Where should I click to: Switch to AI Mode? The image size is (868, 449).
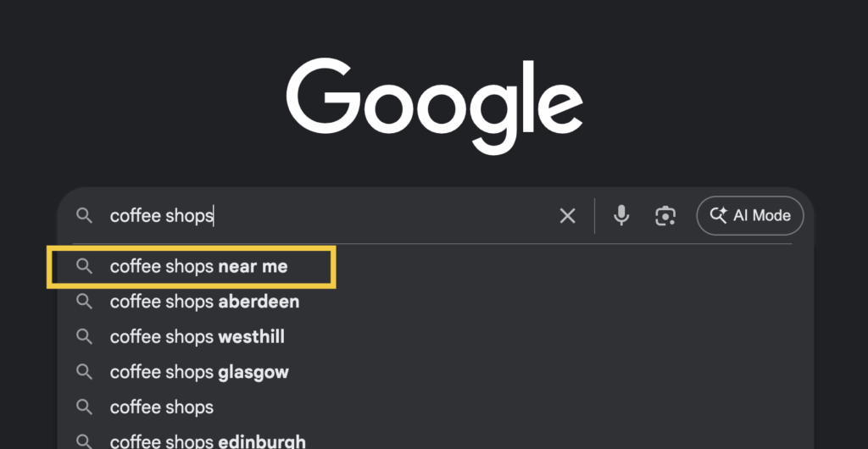pyautogui.click(x=750, y=216)
